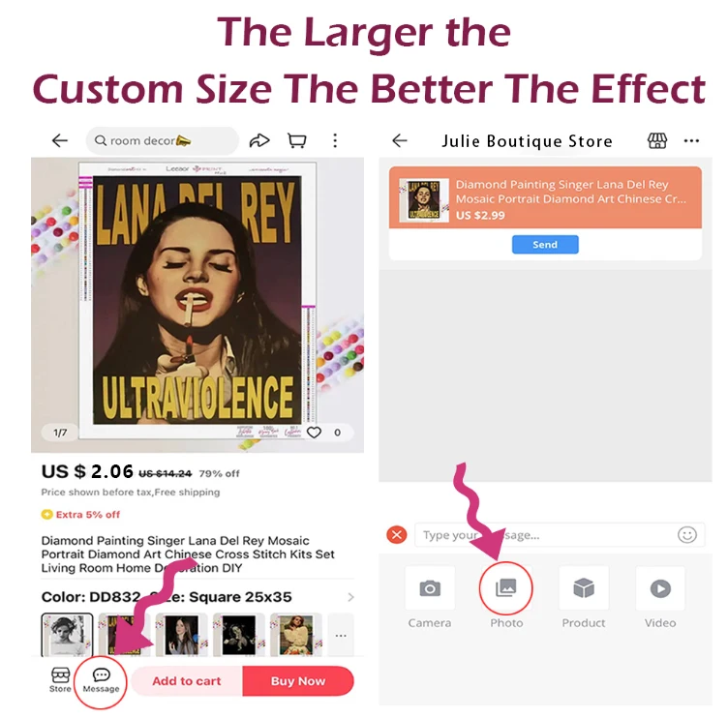728x719 pixels.
Task: Select the Photo attachment option
Action: click(x=506, y=597)
